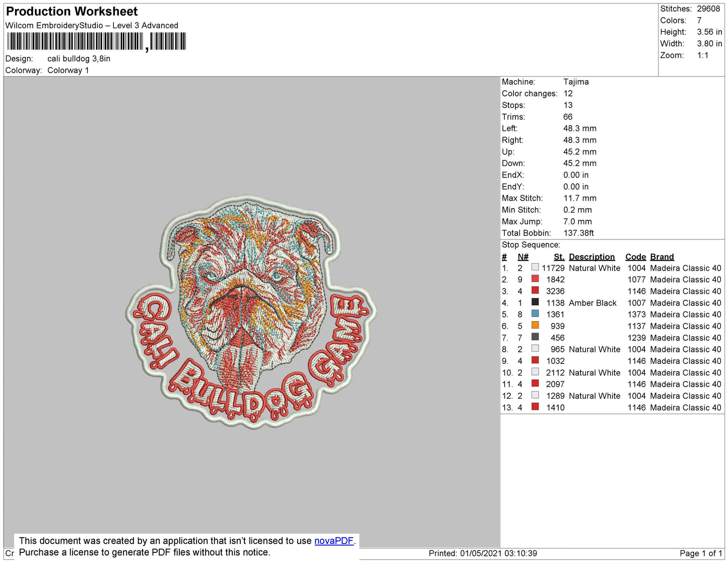Click the Max Stitch value 11.7 mm
728x563 pixels.
pyautogui.click(x=580, y=199)
